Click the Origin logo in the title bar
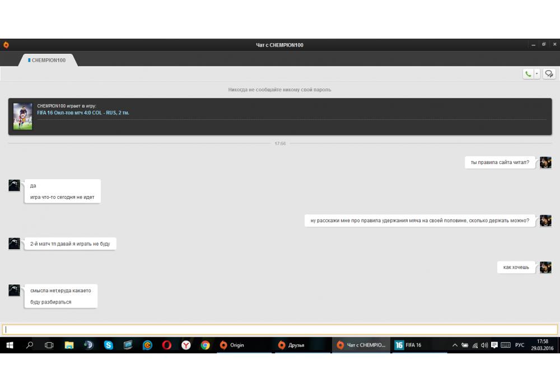The height and width of the screenshot is (392, 560). point(6,45)
